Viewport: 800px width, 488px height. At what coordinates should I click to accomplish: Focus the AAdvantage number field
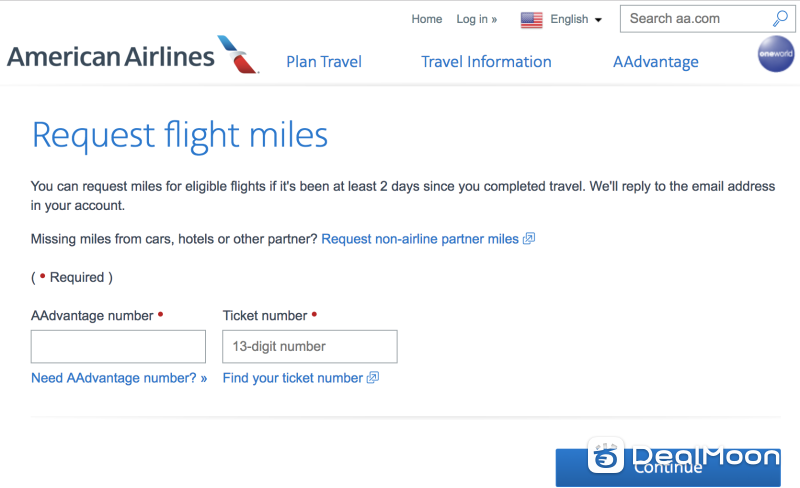click(x=118, y=347)
